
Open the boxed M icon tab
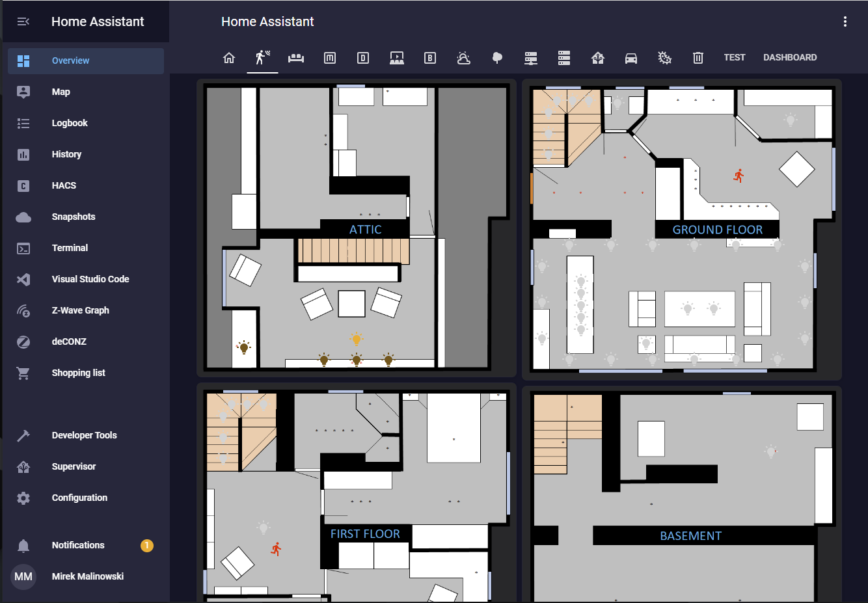pos(330,58)
